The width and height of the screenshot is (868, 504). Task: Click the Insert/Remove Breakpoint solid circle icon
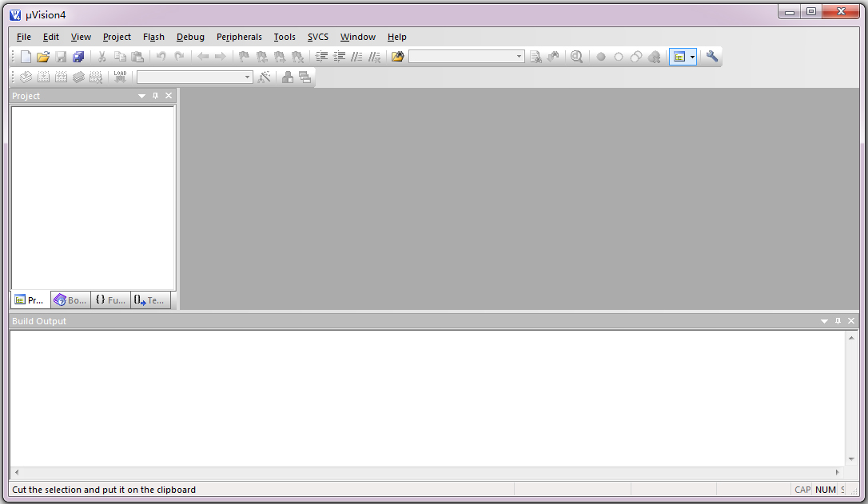tap(600, 57)
